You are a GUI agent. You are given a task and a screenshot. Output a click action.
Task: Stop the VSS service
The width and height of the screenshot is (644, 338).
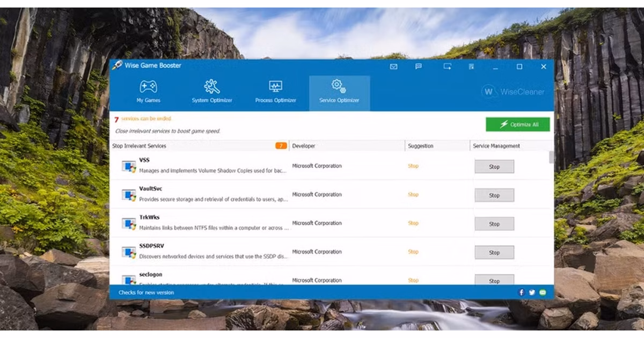(494, 167)
